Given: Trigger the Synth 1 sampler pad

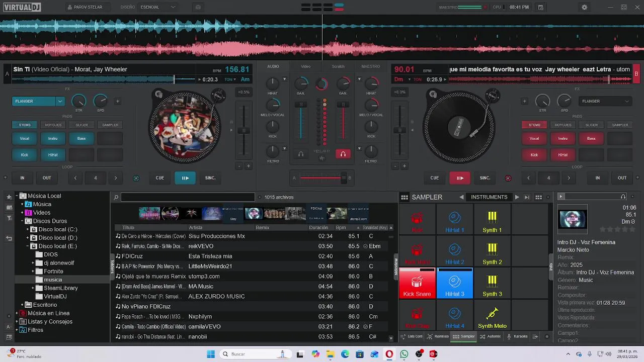Looking at the screenshot, I should 492,219.
